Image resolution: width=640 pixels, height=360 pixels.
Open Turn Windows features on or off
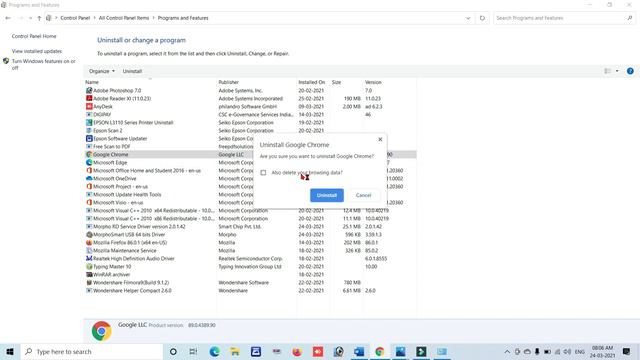coord(43,64)
